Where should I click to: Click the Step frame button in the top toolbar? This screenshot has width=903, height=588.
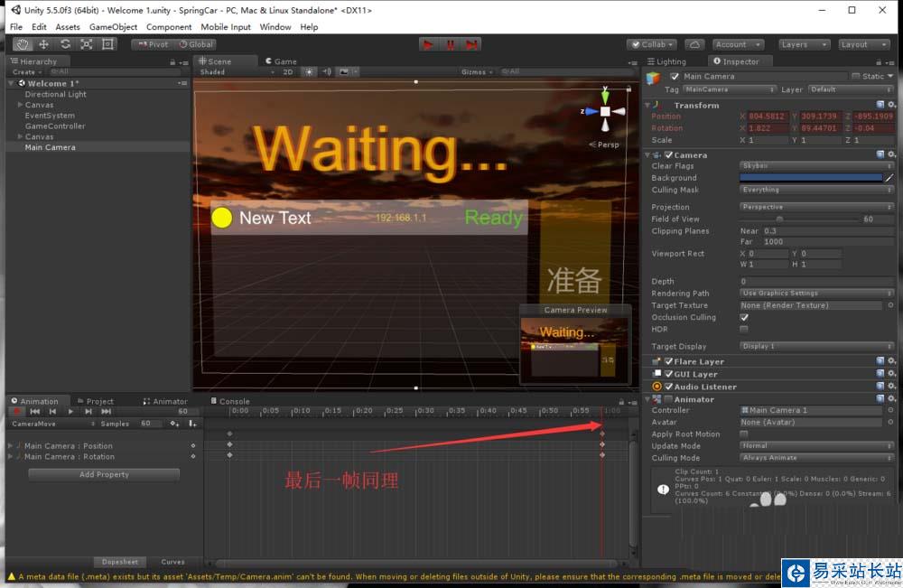click(x=471, y=44)
